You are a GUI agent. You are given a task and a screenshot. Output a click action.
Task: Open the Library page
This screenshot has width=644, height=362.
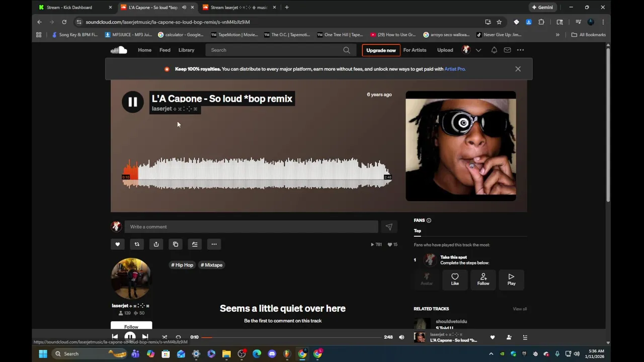click(186, 50)
